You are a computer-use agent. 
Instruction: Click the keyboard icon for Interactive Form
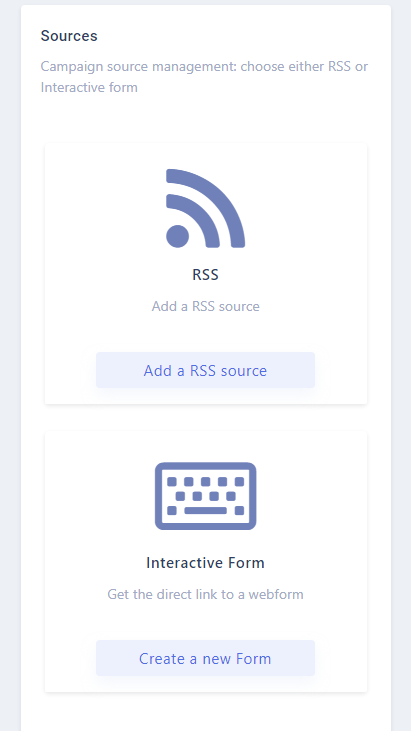(206, 496)
